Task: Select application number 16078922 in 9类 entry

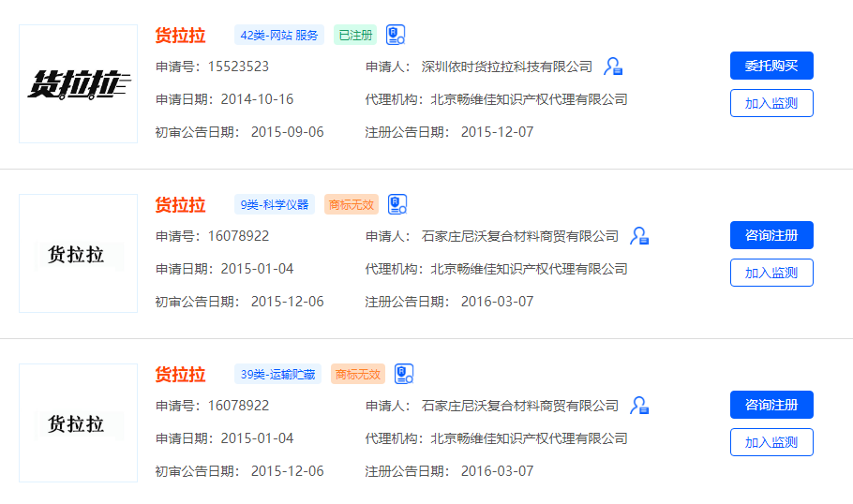Action: pos(238,236)
